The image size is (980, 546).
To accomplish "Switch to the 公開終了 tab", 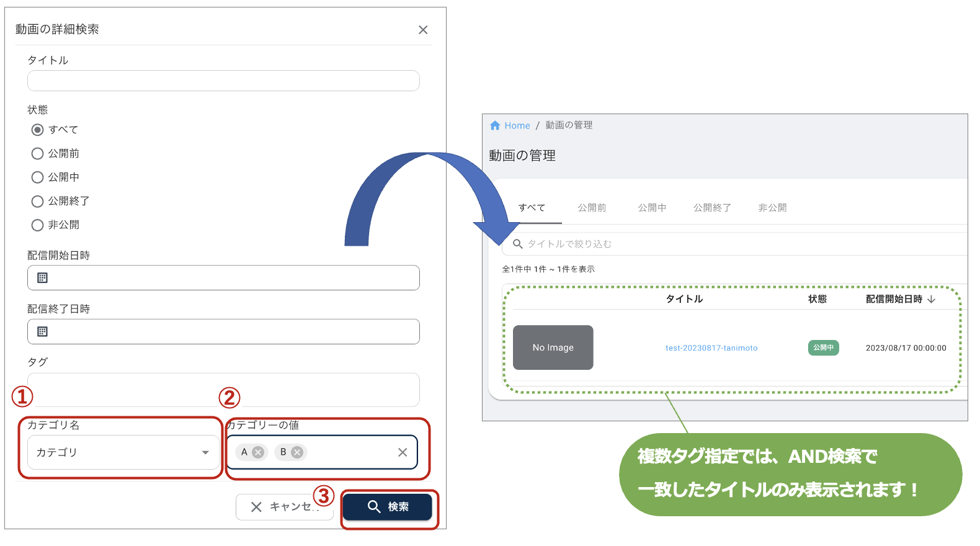I will tap(712, 208).
